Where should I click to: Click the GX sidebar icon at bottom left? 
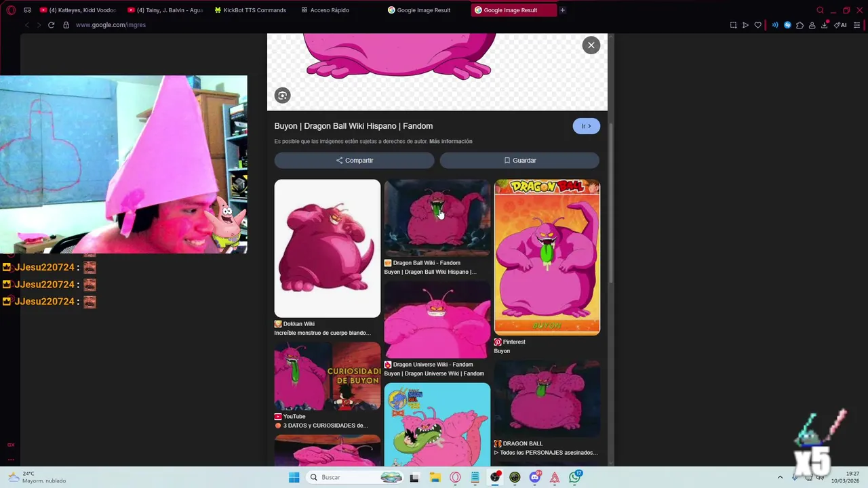(x=11, y=445)
